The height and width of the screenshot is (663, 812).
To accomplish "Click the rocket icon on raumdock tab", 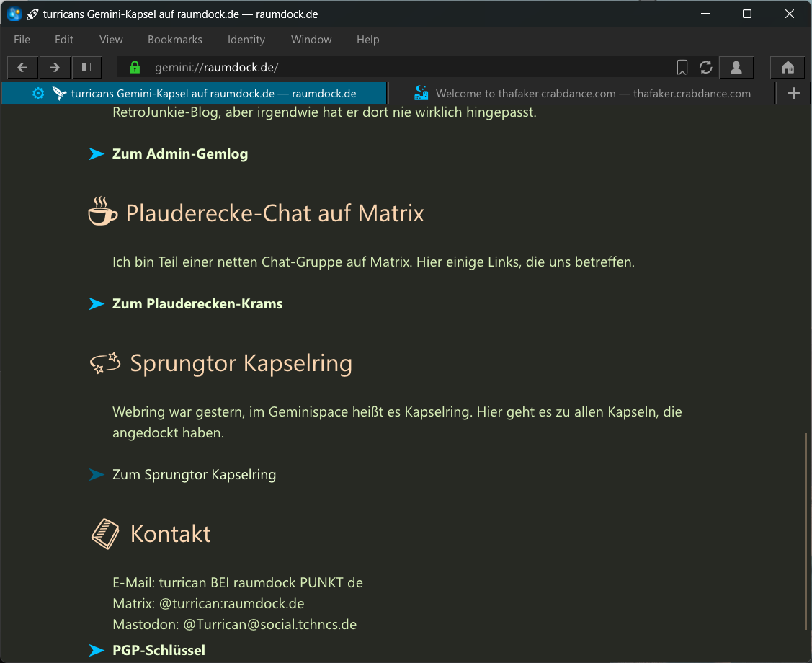I will tap(59, 93).
